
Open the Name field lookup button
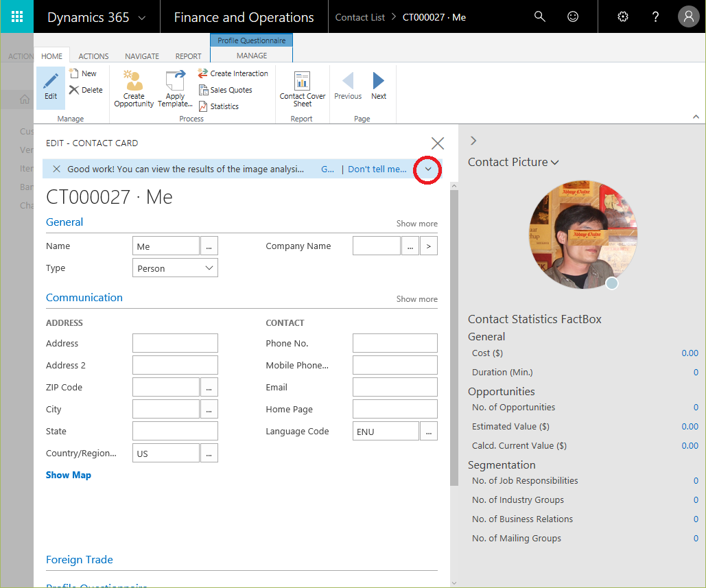pos(209,246)
